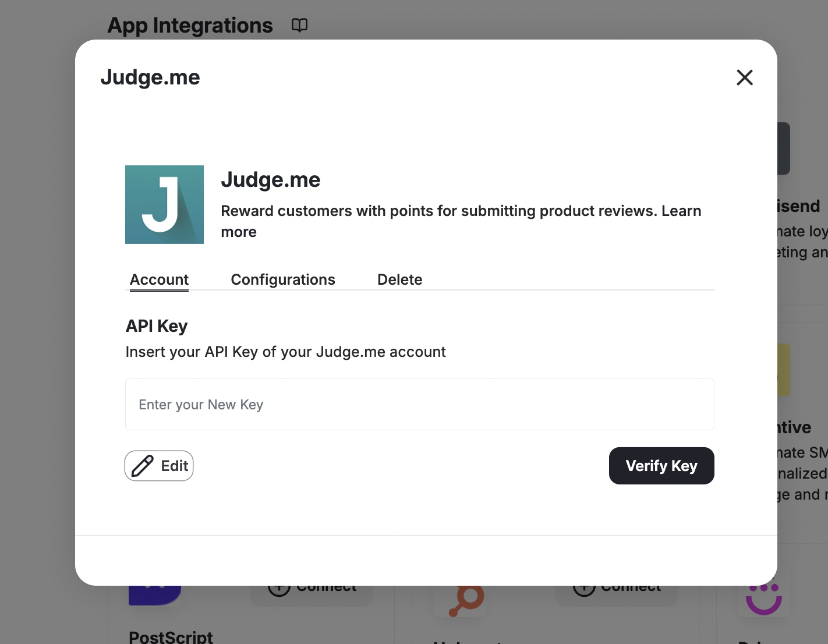Click the Judge.me logo image

tap(164, 204)
